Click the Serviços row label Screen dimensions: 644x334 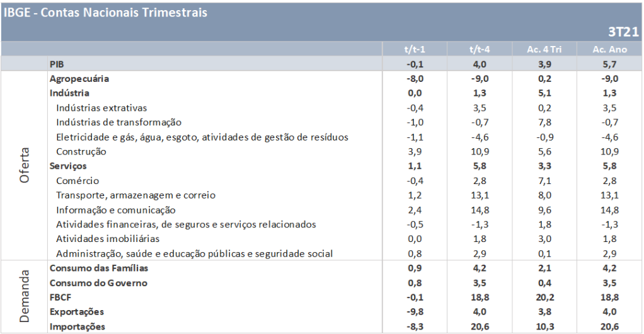tap(68, 166)
